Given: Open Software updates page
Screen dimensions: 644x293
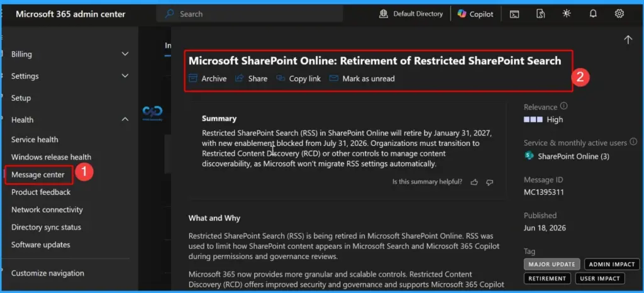Looking at the screenshot, I should pyautogui.click(x=41, y=245).
